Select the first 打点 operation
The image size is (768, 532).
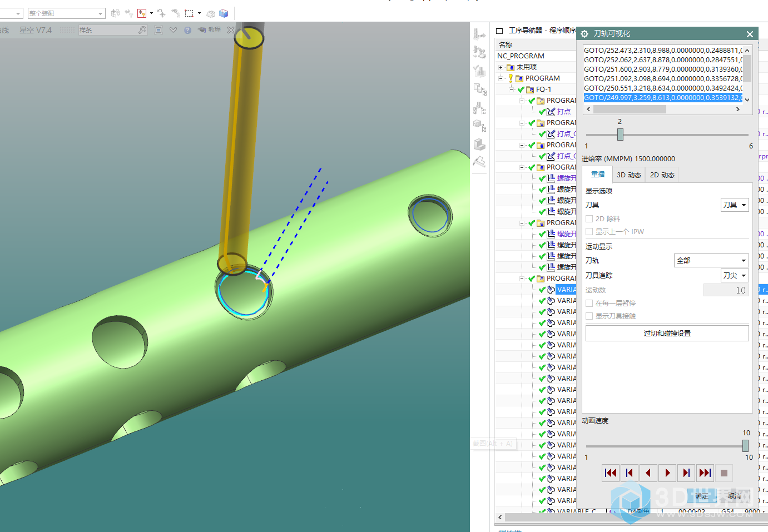[x=563, y=112]
